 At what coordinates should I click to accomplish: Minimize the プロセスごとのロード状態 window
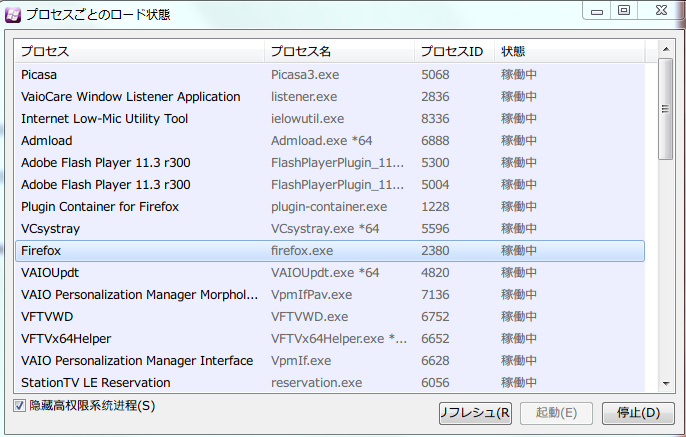[597, 11]
